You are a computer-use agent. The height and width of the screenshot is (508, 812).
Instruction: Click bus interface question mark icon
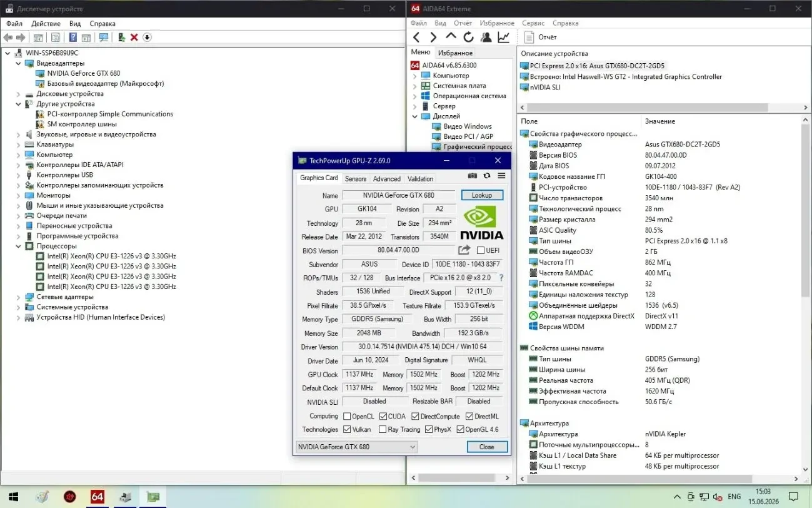pos(501,278)
